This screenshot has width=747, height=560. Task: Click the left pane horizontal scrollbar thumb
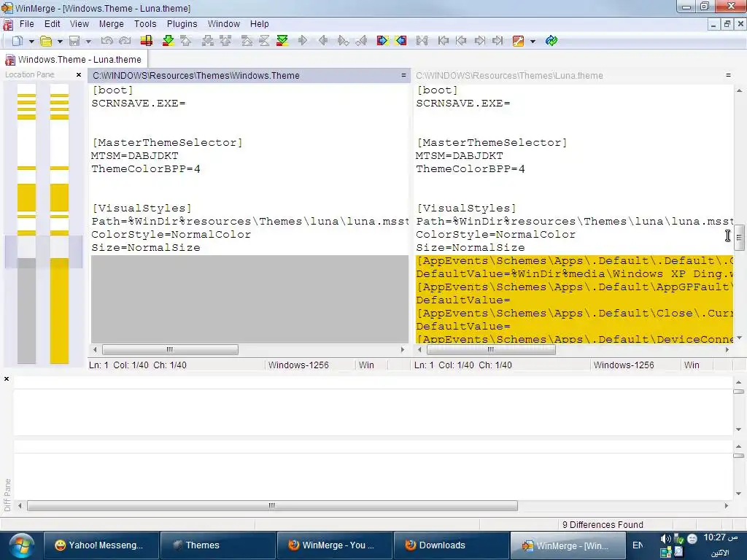pos(170,349)
